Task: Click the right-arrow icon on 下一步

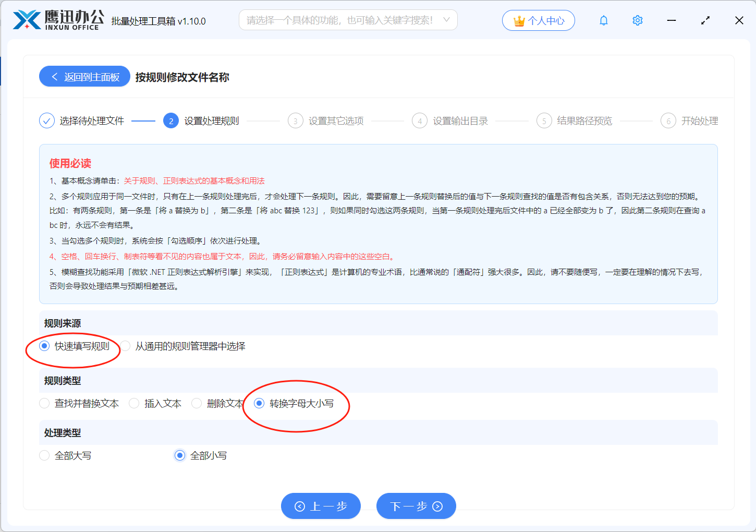Action: click(437, 506)
